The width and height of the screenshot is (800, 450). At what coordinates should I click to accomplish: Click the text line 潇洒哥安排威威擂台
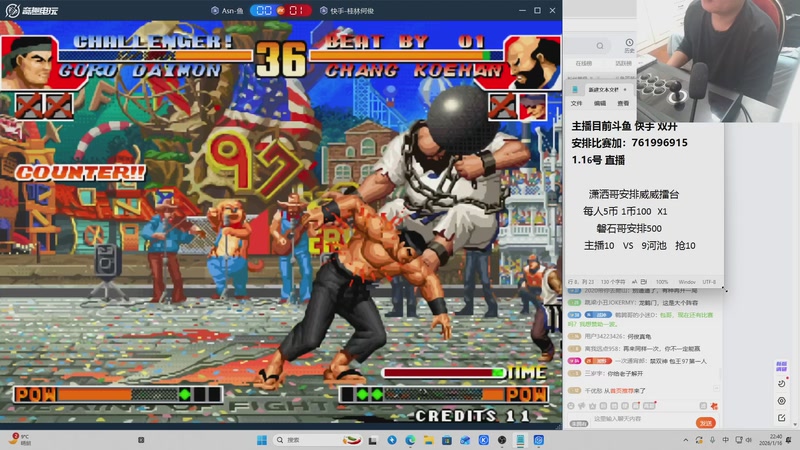point(634,194)
